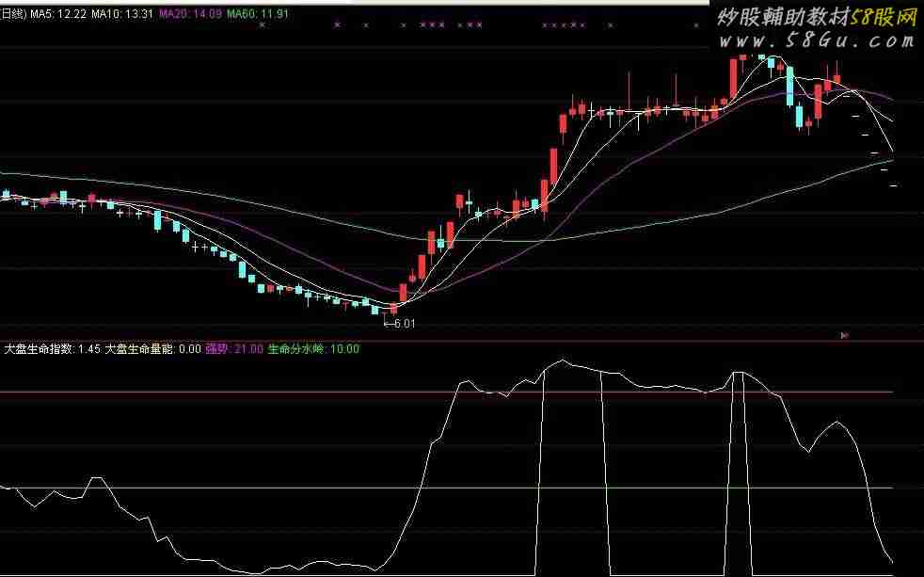Click the 大盘生命指数: 1.45 indicator label
This screenshot has width=924, height=577.
tap(53, 349)
